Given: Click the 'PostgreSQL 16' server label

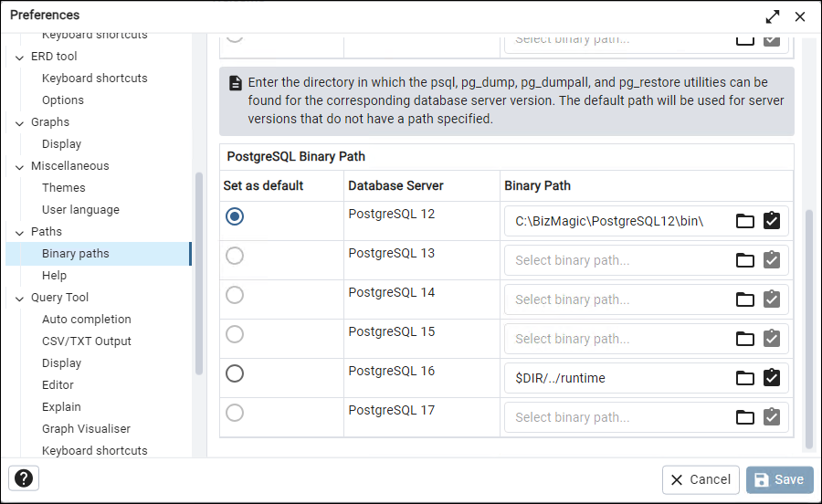Looking at the screenshot, I should [x=392, y=371].
